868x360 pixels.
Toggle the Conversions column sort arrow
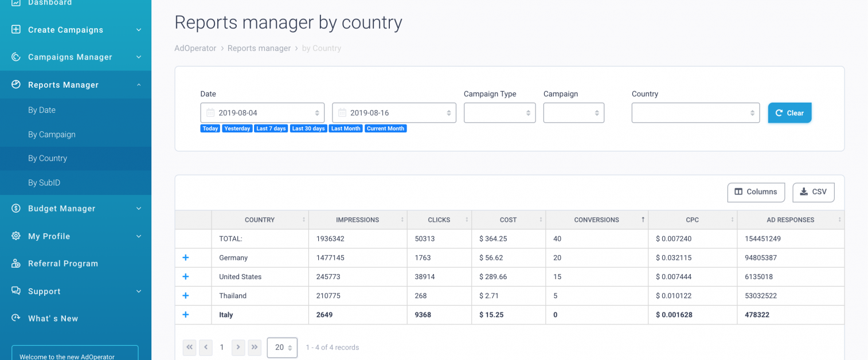tap(643, 220)
